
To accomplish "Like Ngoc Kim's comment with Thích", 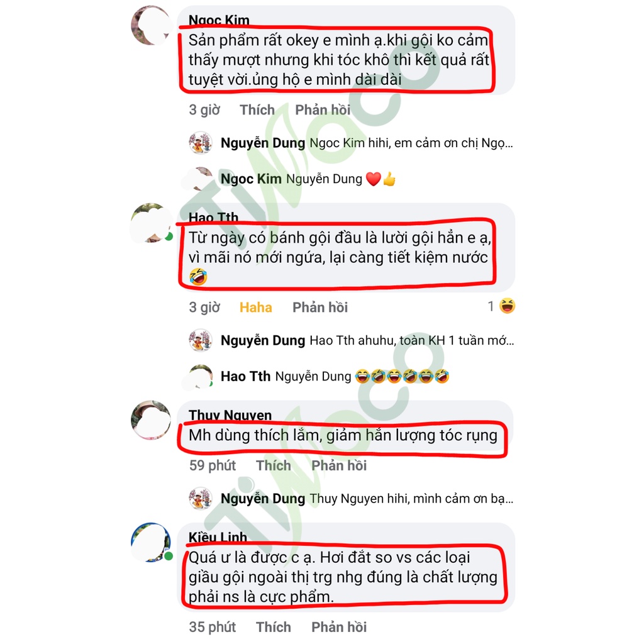I will [257, 109].
